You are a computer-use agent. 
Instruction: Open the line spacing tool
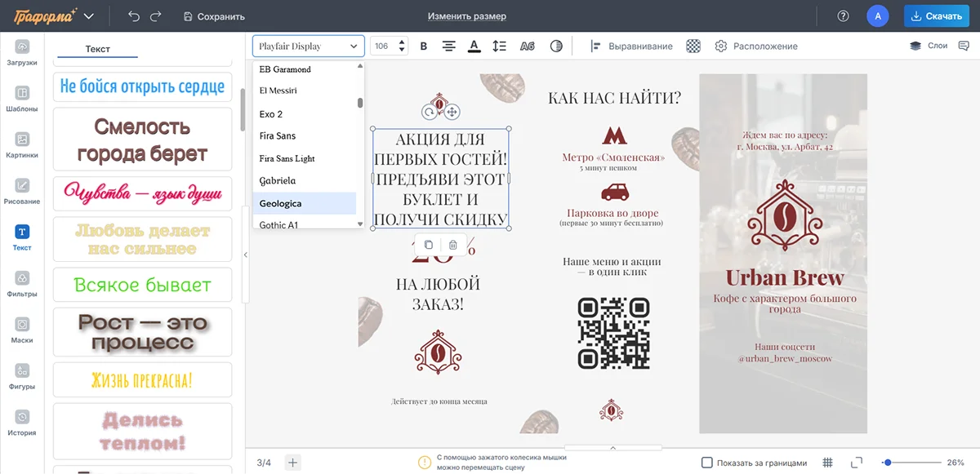[x=499, y=47]
